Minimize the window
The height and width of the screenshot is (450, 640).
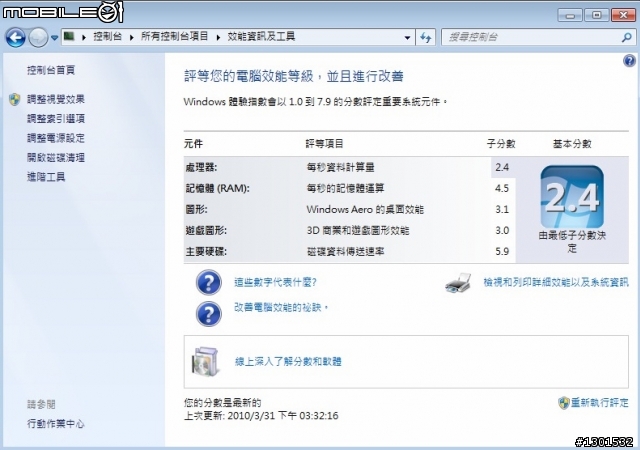(x=570, y=16)
